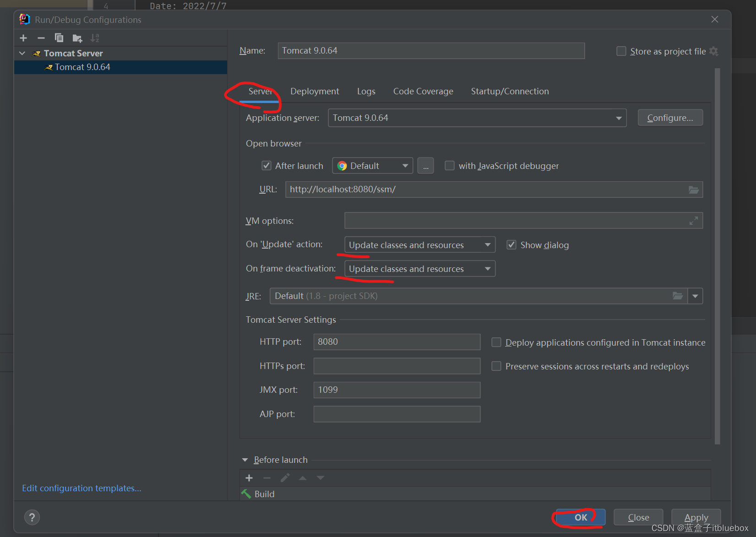Sort configurations alphabetically
Viewport: 756px width, 537px height.
tap(95, 38)
